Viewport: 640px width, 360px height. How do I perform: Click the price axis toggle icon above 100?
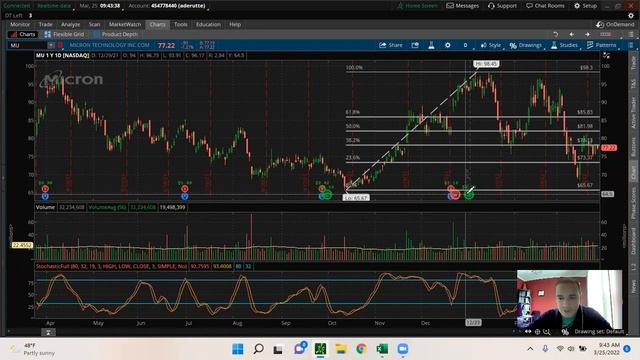(607, 56)
